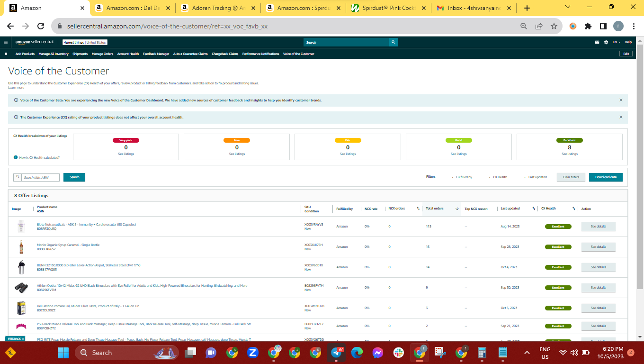Open Slack from the taskbar
This screenshot has width=644, height=364.
click(398, 353)
